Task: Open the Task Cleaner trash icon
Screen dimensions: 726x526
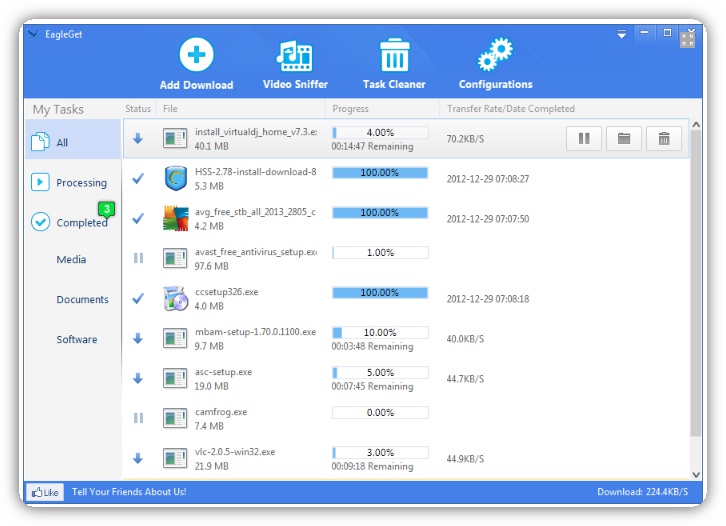Action: [x=394, y=55]
